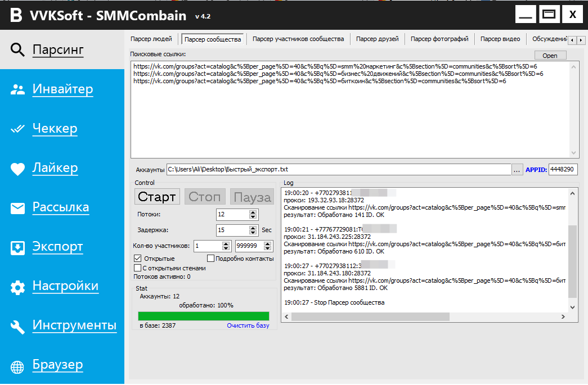Click Log scroll-left arrow

click(x=287, y=317)
